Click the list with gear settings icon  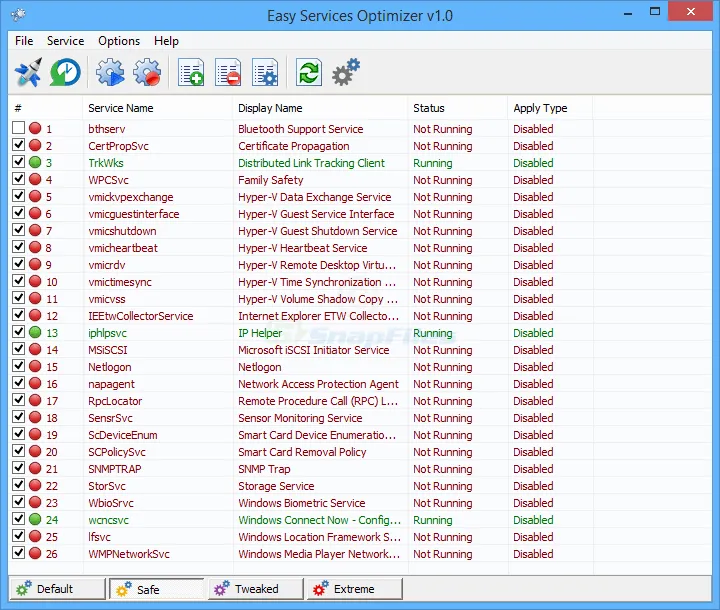point(265,73)
